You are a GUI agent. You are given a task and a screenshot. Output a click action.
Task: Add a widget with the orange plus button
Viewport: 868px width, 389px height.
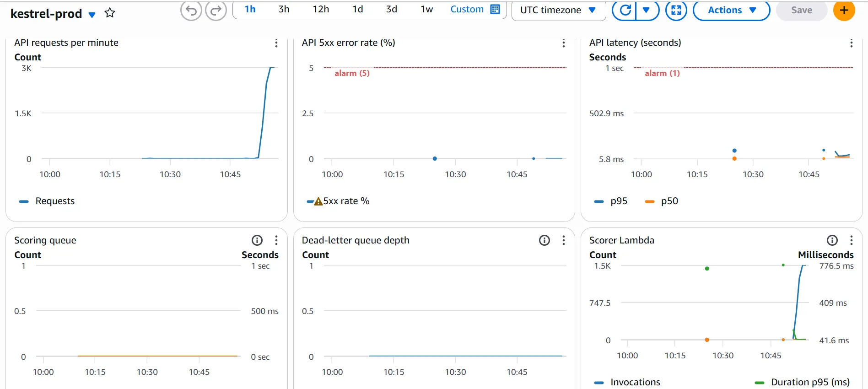point(844,10)
